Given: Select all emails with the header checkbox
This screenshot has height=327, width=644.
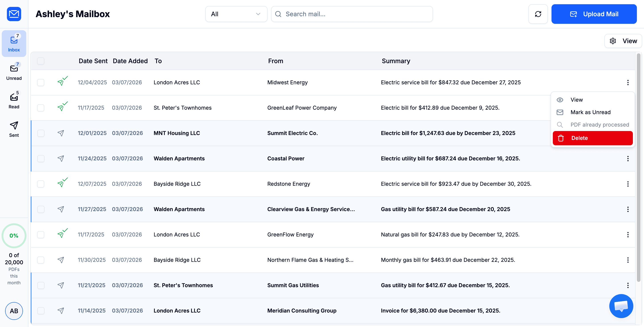Looking at the screenshot, I should 41,61.
